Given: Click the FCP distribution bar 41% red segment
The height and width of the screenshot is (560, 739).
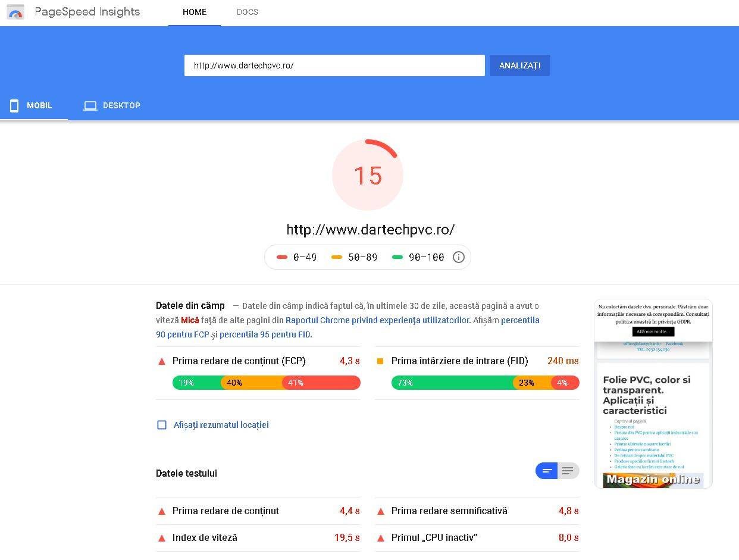Looking at the screenshot, I should (321, 383).
